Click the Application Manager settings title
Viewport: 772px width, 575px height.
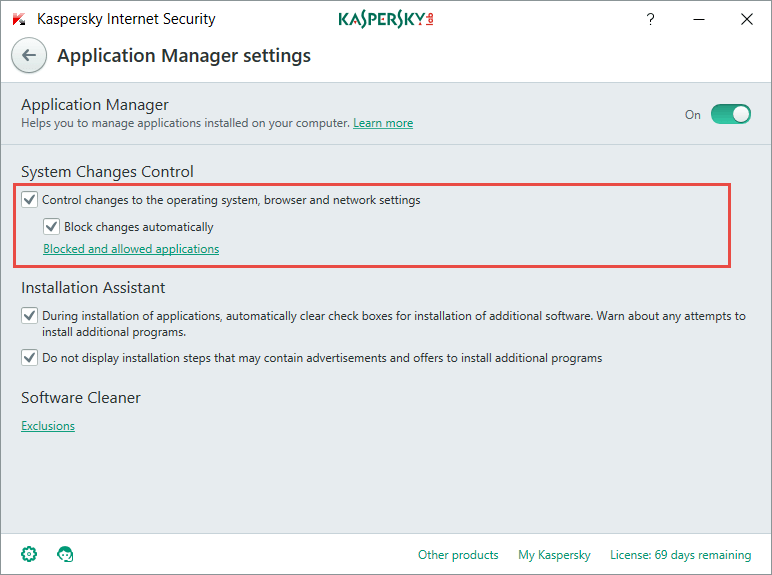[x=184, y=56]
